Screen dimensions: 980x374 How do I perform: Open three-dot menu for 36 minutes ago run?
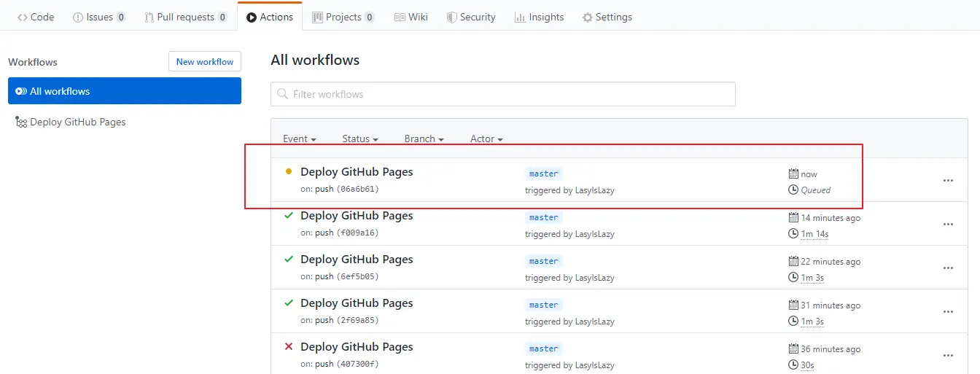[x=948, y=355]
